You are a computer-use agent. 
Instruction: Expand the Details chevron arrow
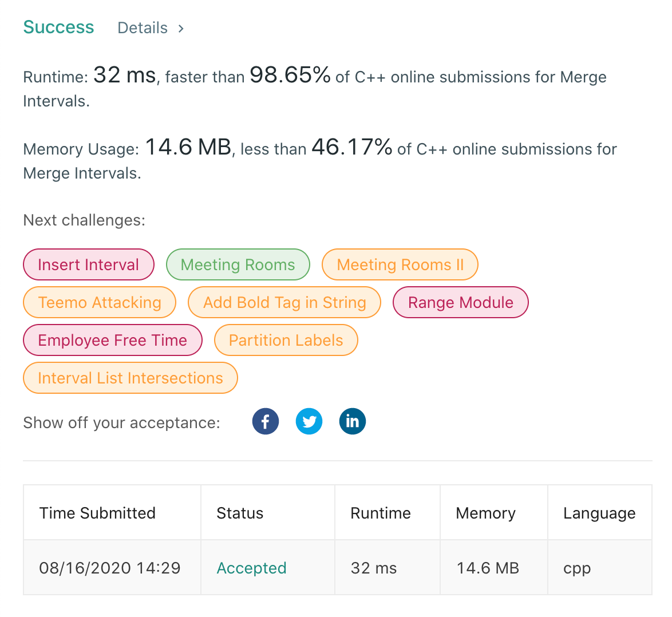[181, 28]
